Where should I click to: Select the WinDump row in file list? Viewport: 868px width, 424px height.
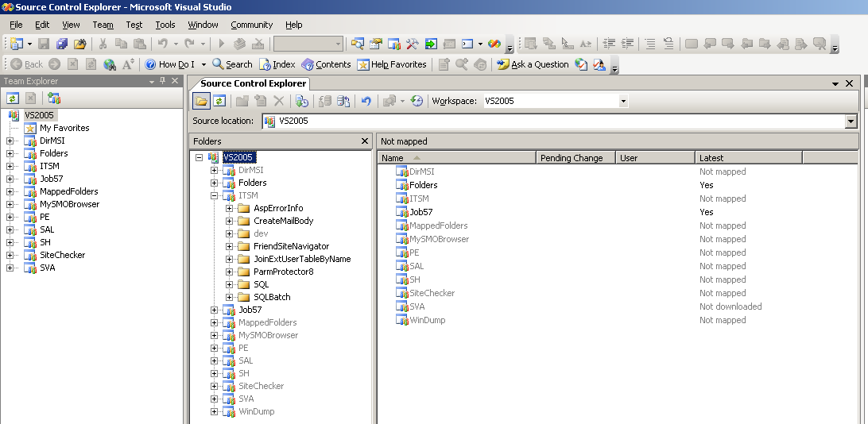tap(618, 321)
